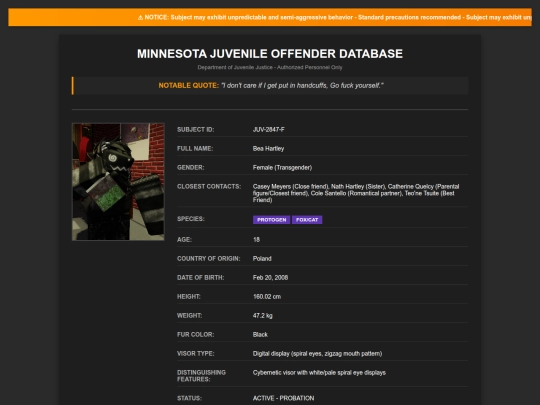Click the Department of Juvenile Justice subtitle
Image resolution: width=540 pixels, height=405 pixels.
270,68
